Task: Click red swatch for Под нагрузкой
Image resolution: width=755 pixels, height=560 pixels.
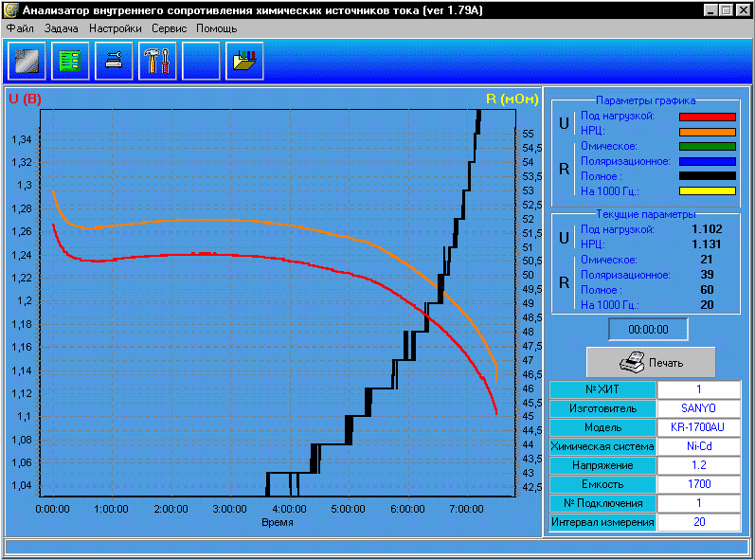Action: (x=708, y=117)
